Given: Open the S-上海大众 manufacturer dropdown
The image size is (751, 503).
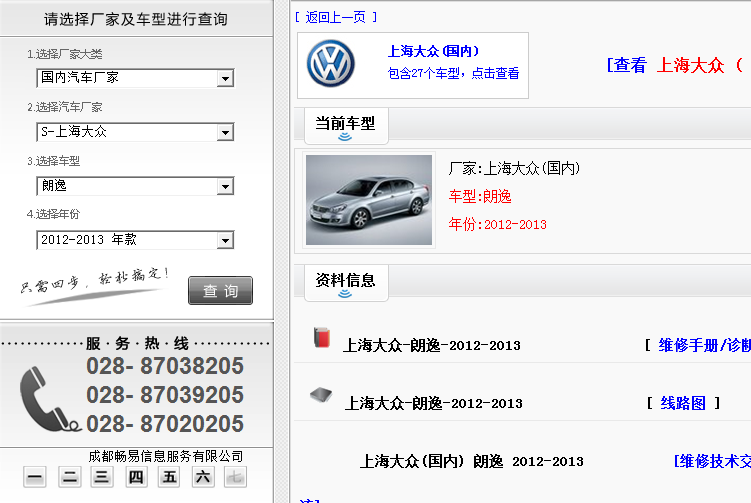Looking at the screenshot, I should click(x=135, y=132).
